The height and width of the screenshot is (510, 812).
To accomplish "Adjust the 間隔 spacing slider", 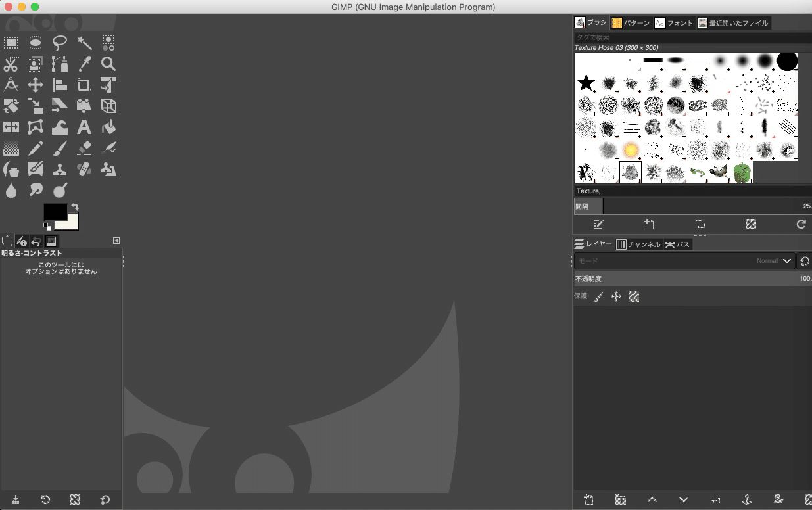I will (x=693, y=206).
